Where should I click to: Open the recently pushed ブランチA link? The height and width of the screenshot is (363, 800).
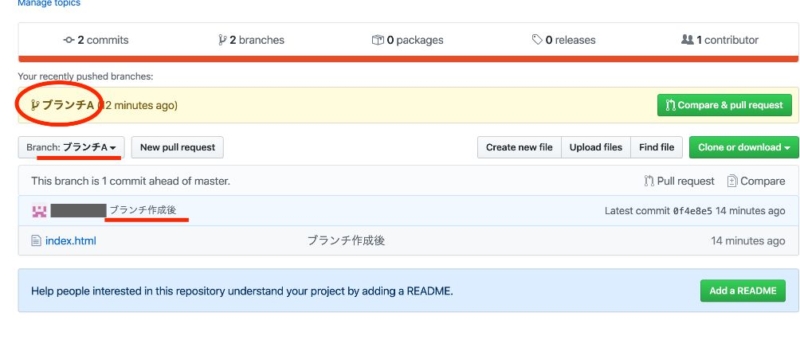[67, 105]
